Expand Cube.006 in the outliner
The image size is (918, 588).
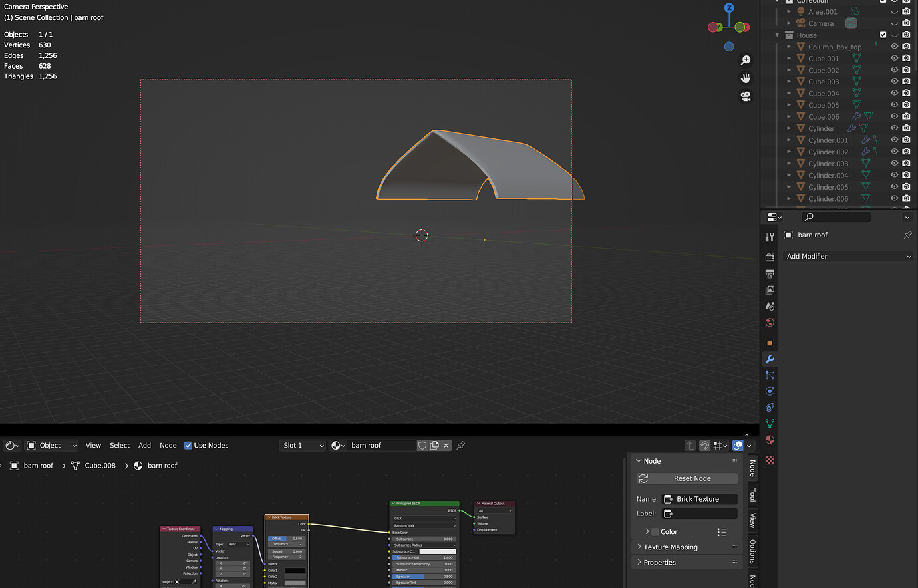tap(789, 117)
